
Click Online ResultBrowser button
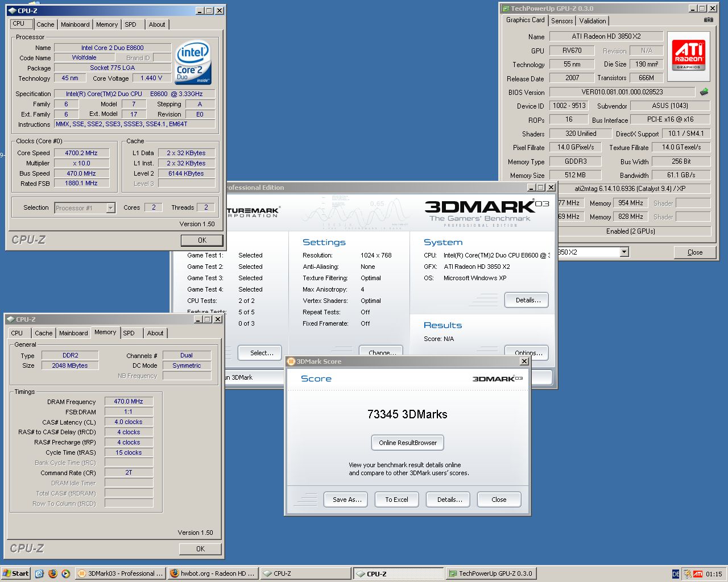408,443
